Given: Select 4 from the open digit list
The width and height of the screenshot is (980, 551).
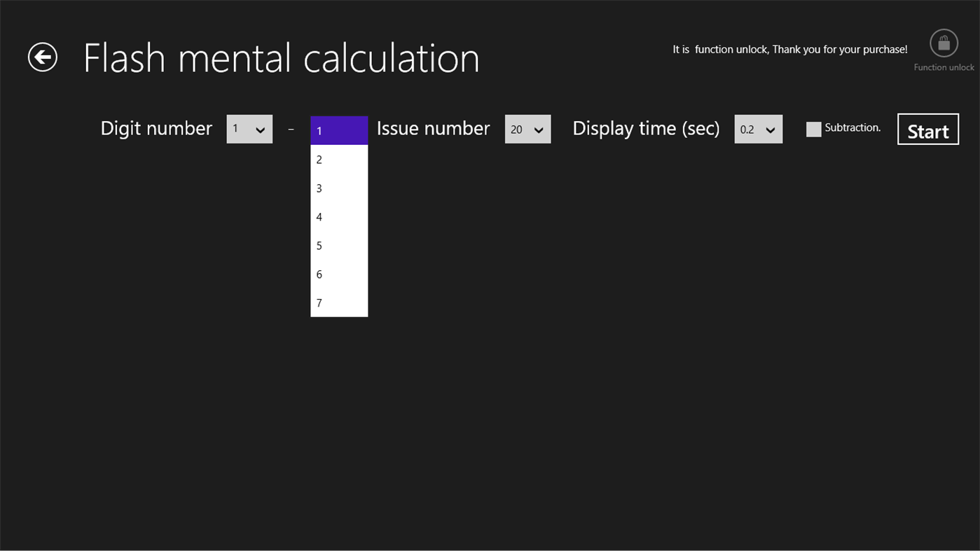Looking at the screenshot, I should (338, 216).
